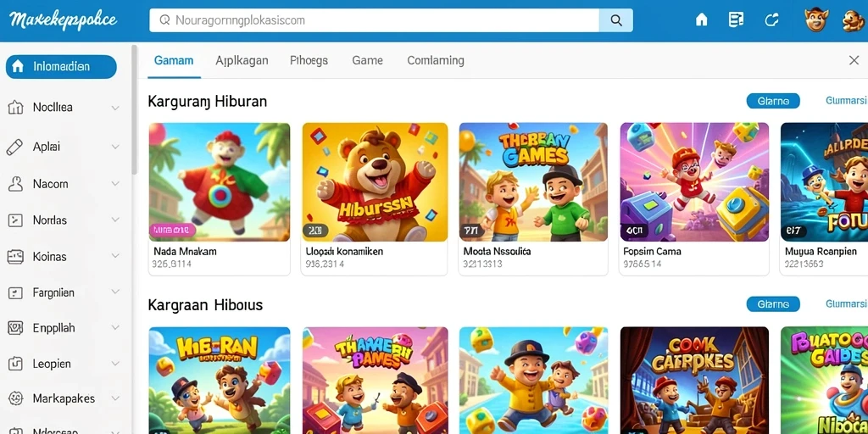This screenshot has height=434, width=868.
Task: Click the sidebar vertical scrollbar
Action: (134, 111)
